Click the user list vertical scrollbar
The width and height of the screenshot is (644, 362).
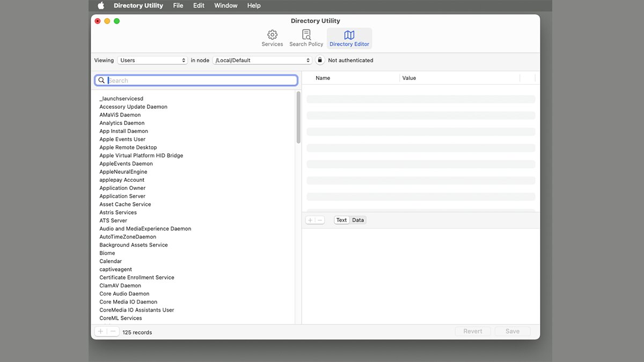298,117
